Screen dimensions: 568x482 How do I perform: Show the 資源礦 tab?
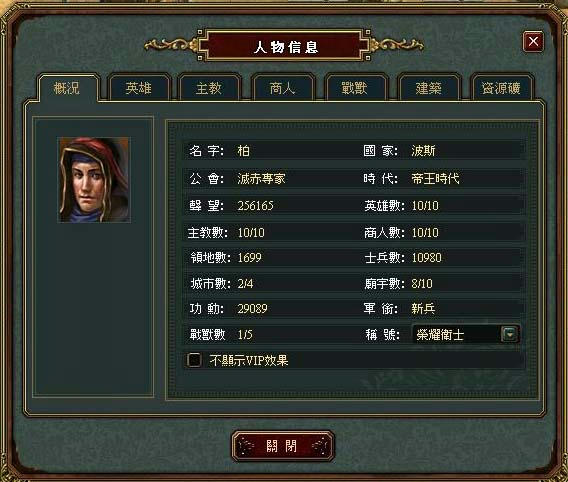tap(501, 88)
